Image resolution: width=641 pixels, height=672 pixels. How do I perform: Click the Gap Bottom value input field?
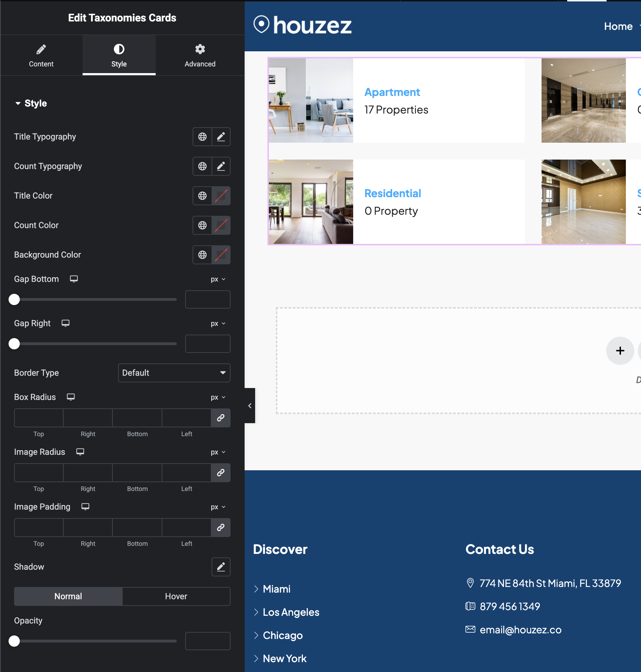207,299
